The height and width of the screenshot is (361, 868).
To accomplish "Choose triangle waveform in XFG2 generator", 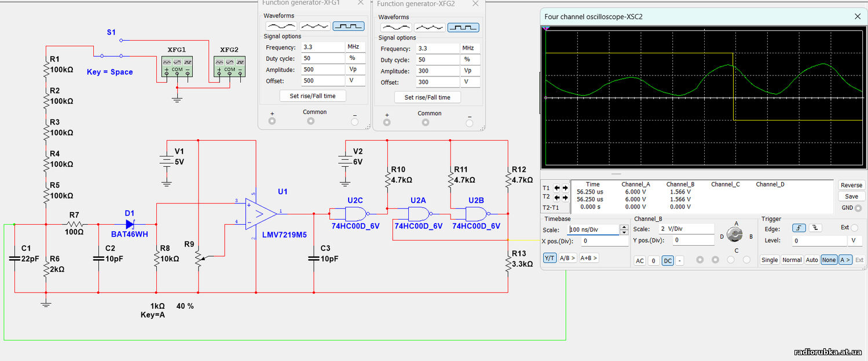I will pyautogui.click(x=430, y=27).
